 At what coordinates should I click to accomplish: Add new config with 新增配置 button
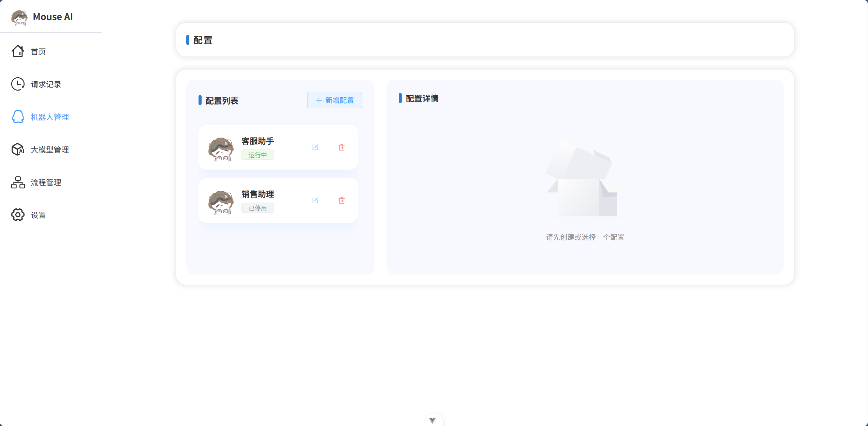click(334, 100)
